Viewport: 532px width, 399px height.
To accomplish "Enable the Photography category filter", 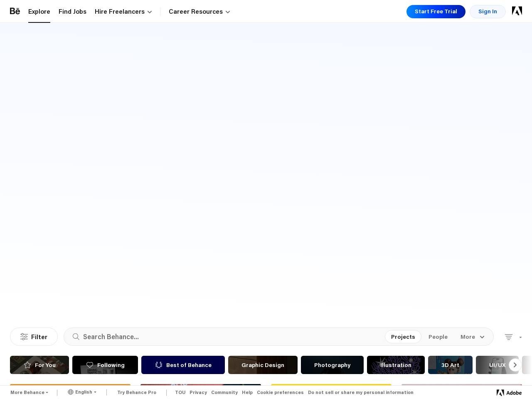I will click(x=332, y=365).
